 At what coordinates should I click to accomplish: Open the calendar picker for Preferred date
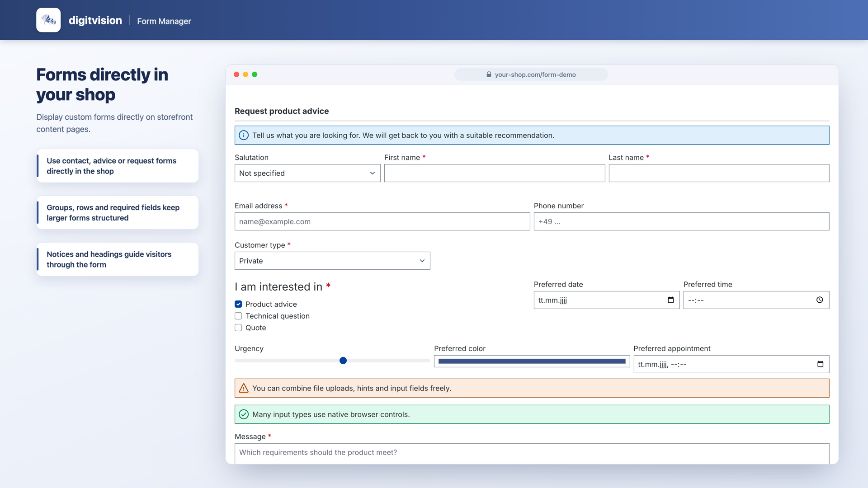[671, 300]
